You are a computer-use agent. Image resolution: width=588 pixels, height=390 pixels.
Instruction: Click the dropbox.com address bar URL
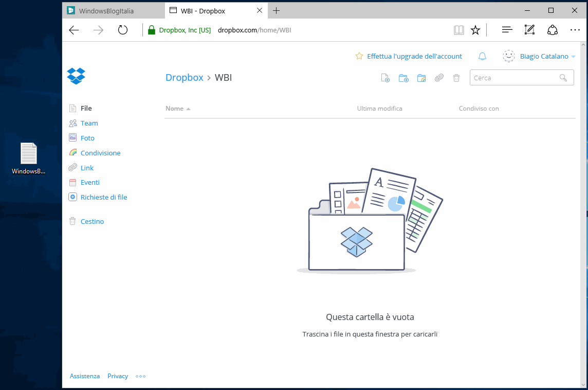click(254, 30)
